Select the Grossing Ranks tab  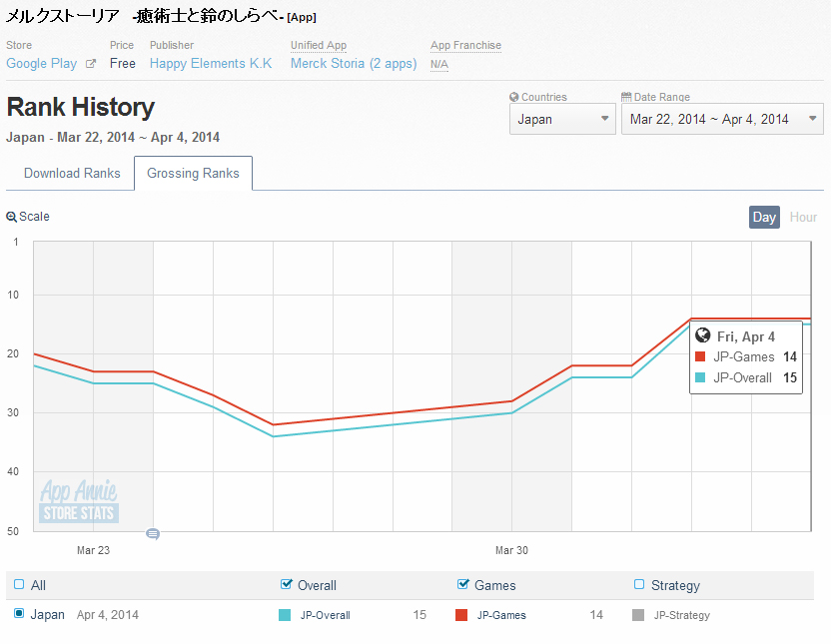[193, 173]
